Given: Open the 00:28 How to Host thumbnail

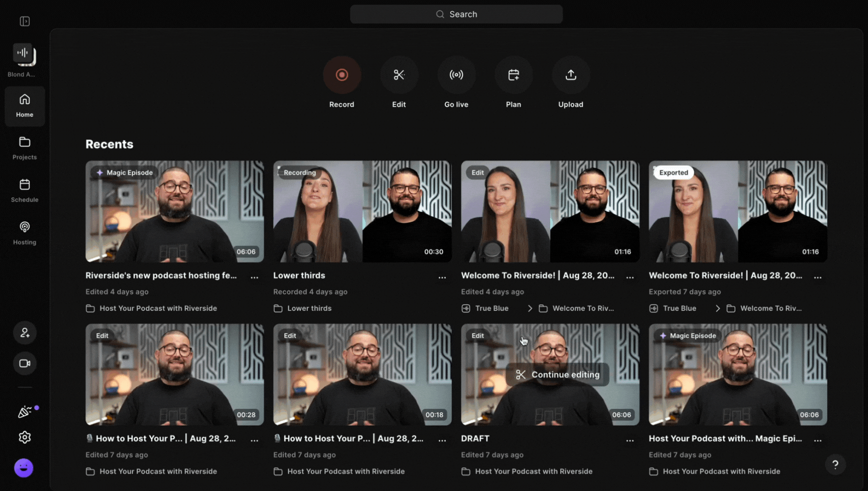Looking at the screenshot, I should (175, 375).
